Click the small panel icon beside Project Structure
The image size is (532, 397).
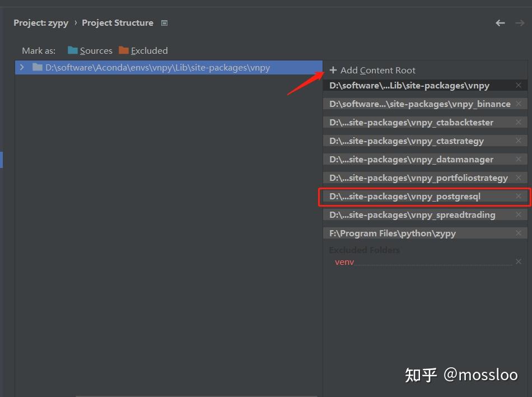point(164,23)
